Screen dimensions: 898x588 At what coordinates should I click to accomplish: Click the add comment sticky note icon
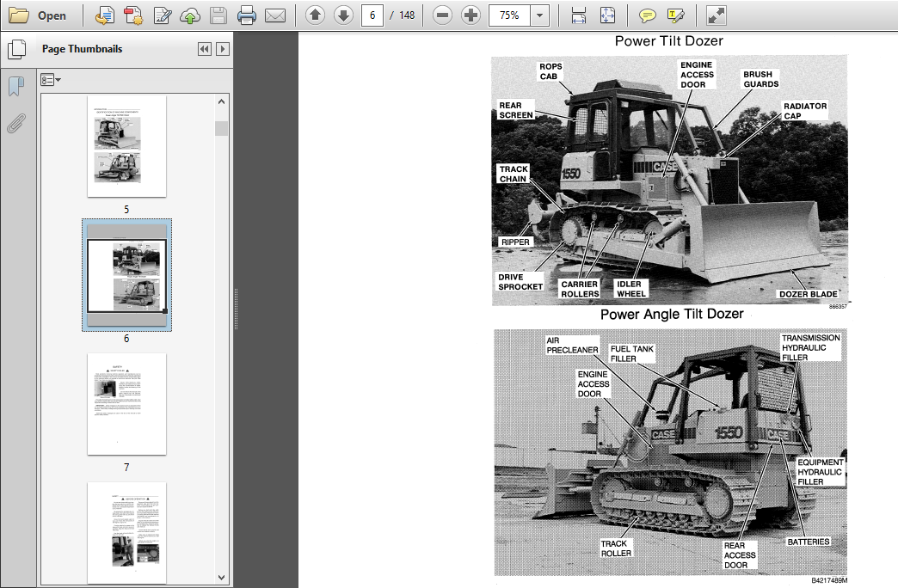(x=647, y=15)
